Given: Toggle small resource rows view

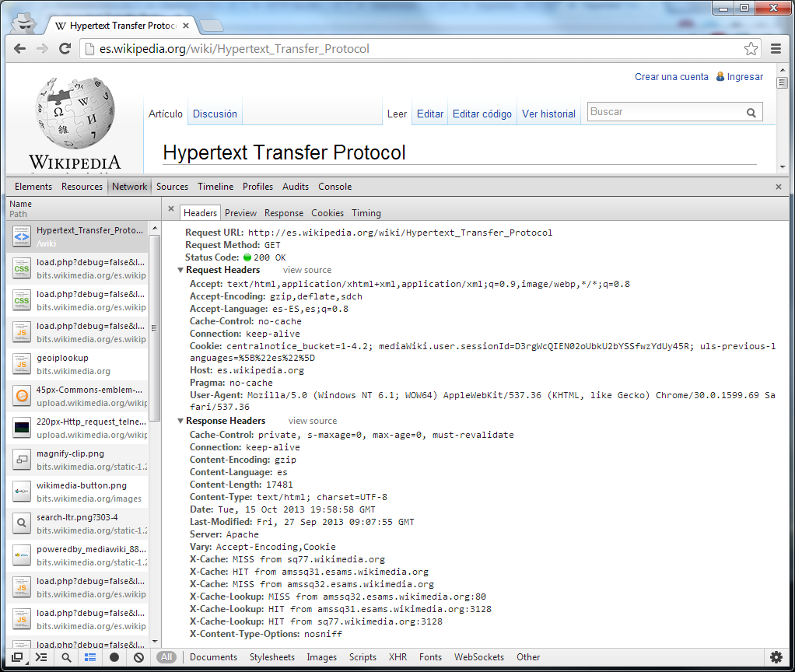Looking at the screenshot, I should 90,657.
